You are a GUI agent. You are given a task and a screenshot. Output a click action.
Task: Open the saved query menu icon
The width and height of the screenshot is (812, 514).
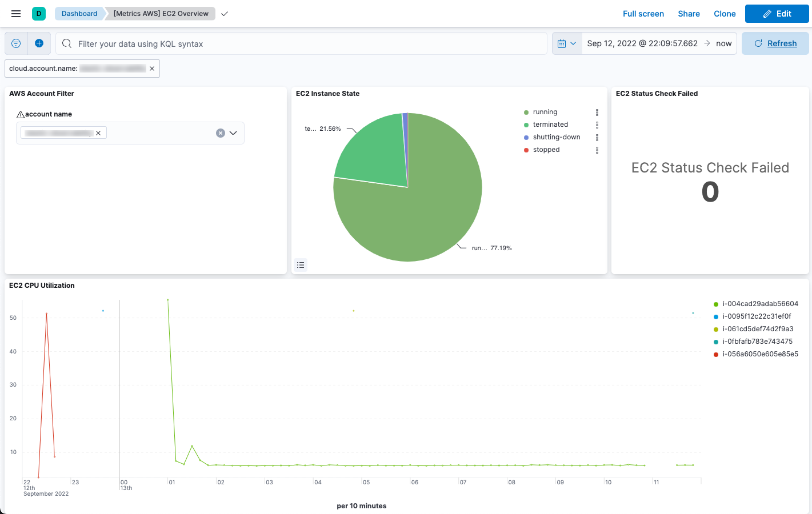point(16,43)
